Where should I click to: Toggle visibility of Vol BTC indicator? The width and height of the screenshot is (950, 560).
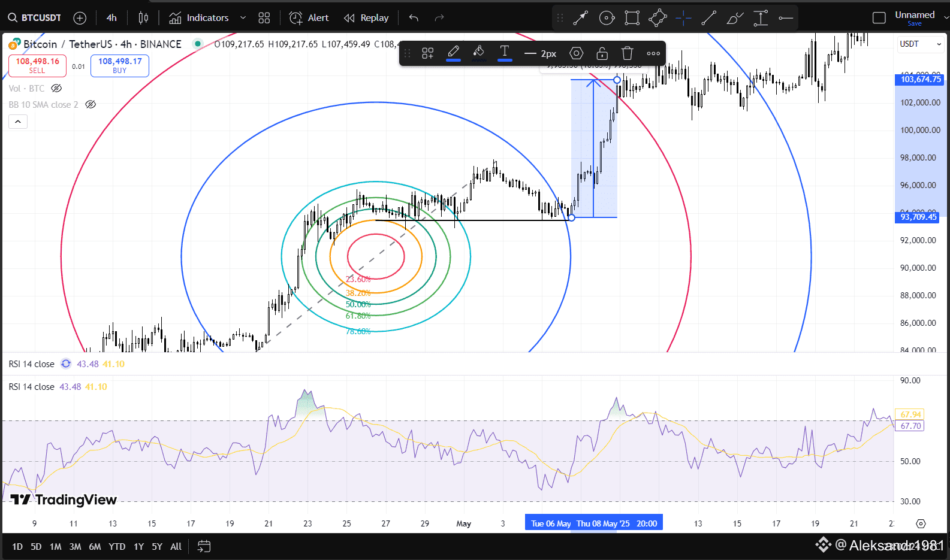[56, 89]
